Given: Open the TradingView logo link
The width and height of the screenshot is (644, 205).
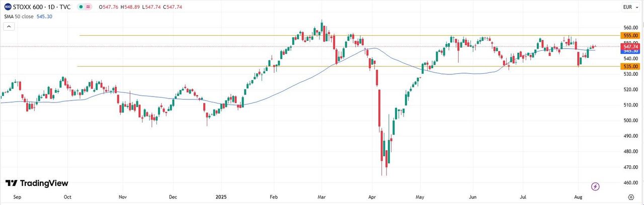Looking at the screenshot, I should (37, 183).
